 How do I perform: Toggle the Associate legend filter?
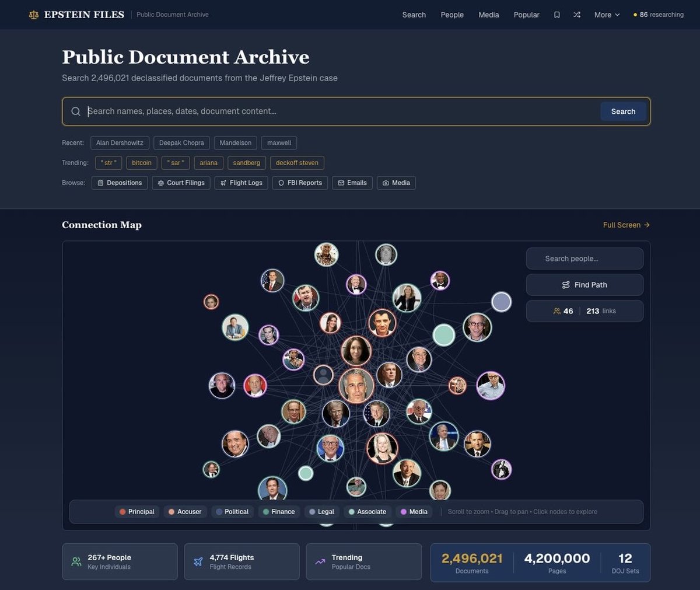click(367, 512)
